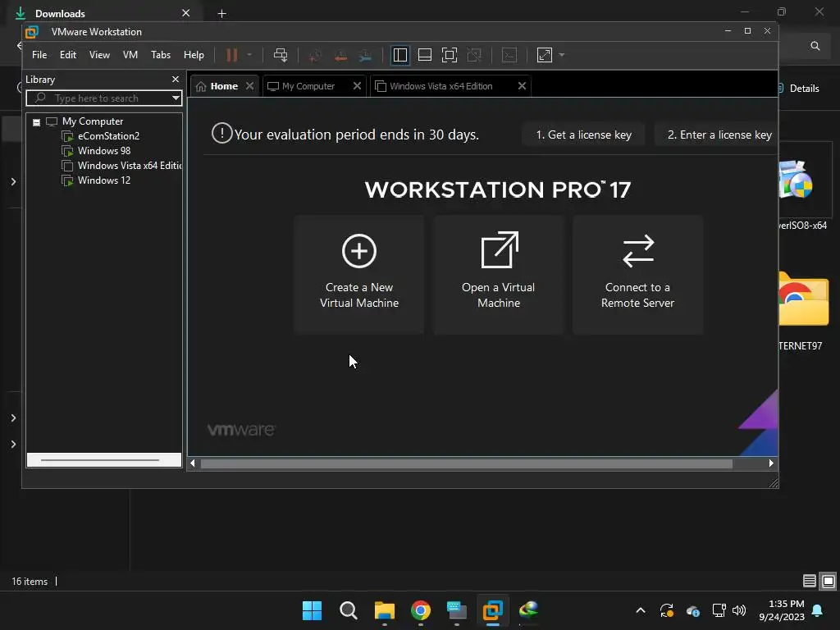Open the stretch mode dropdown arrow

coord(561,55)
